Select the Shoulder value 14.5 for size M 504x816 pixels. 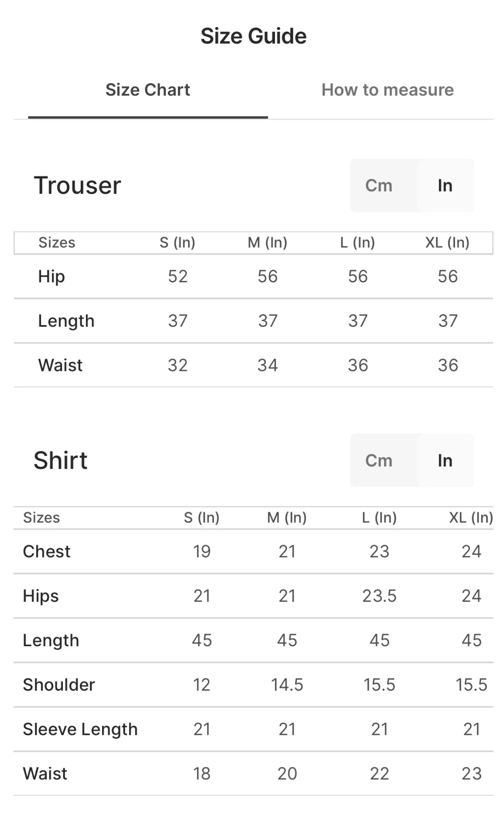point(287,685)
